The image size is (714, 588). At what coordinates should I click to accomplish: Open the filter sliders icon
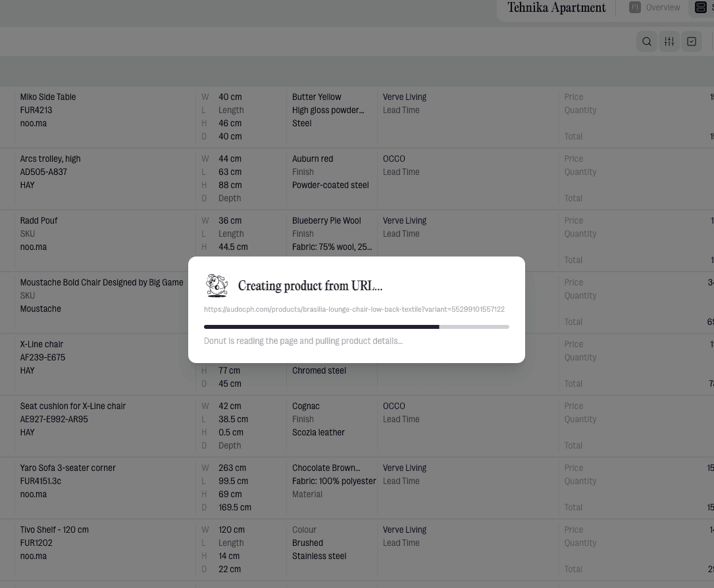[x=669, y=42]
